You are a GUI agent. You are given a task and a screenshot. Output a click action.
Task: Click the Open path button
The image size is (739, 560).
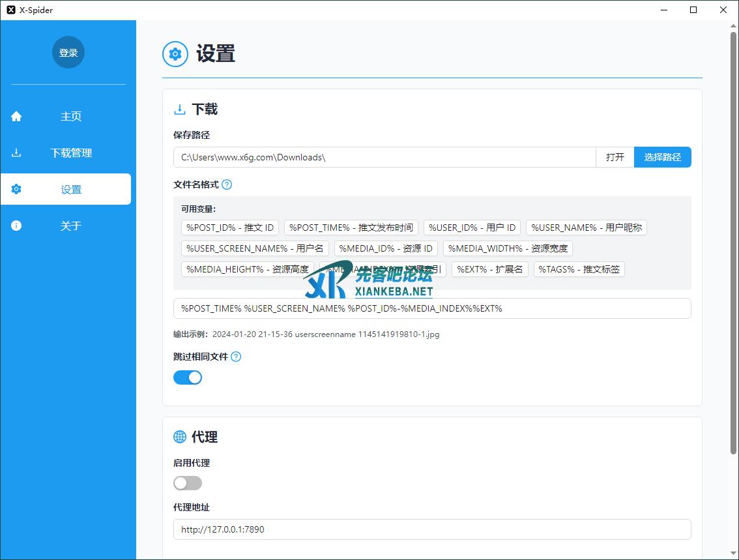pos(615,157)
